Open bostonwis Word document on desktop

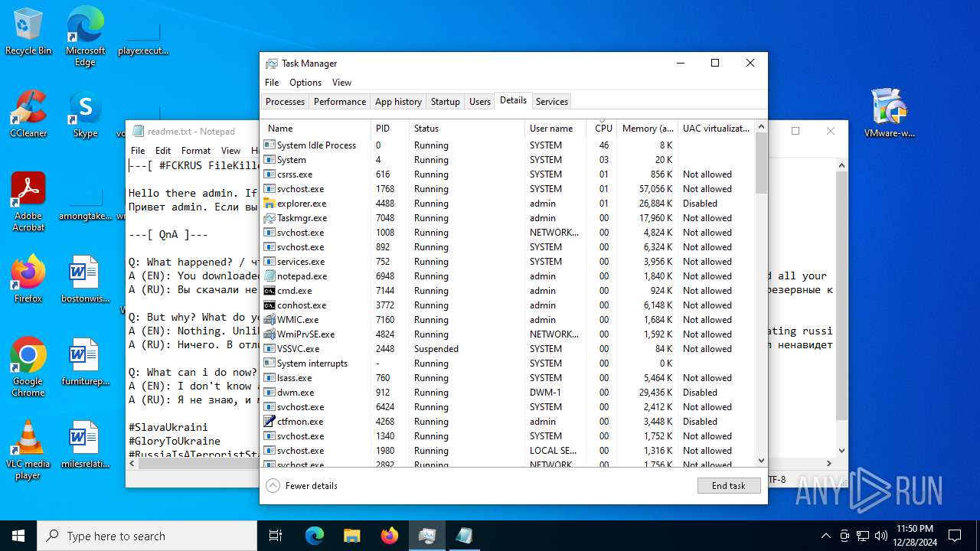[85, 280]
